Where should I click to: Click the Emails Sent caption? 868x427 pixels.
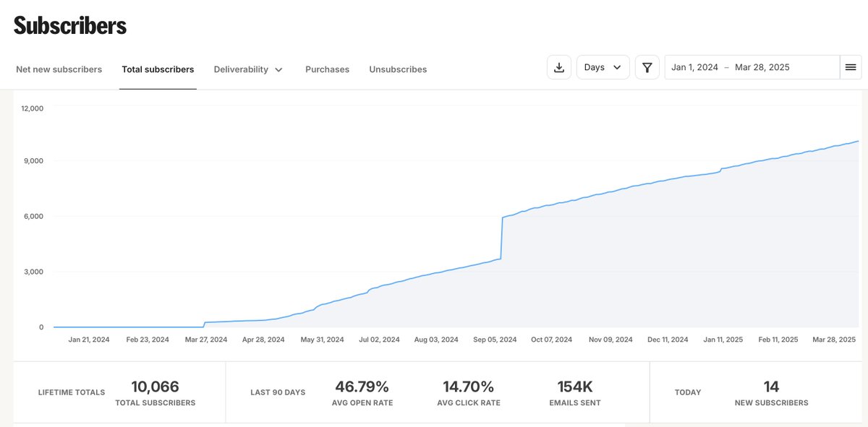[575, 403]
